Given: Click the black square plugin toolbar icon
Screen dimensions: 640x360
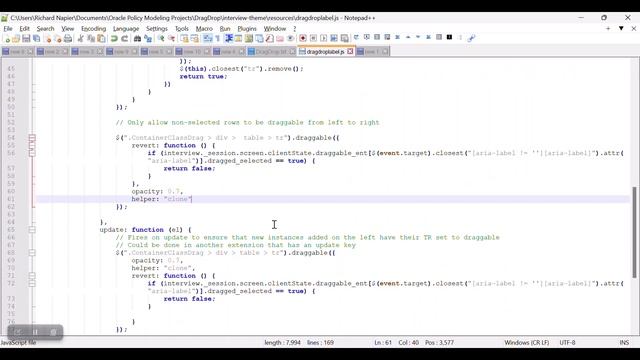Looking at the screenshot, I should (x=449, y=37).
